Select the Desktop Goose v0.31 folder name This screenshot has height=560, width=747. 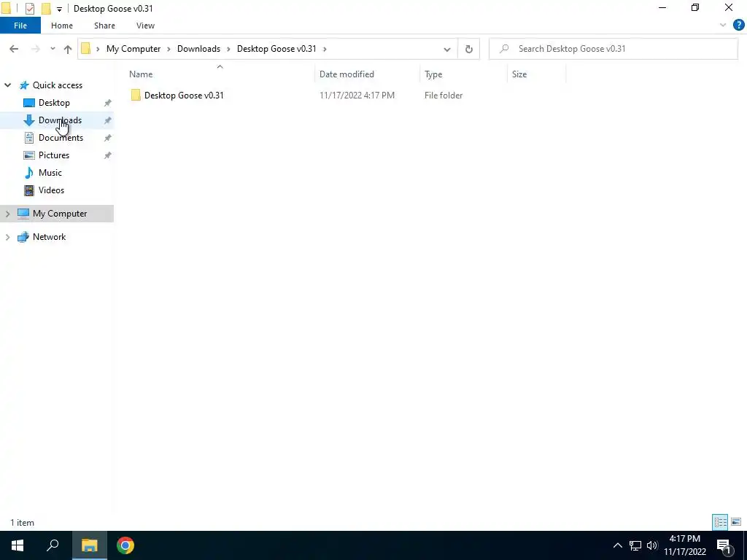point(184,96)
